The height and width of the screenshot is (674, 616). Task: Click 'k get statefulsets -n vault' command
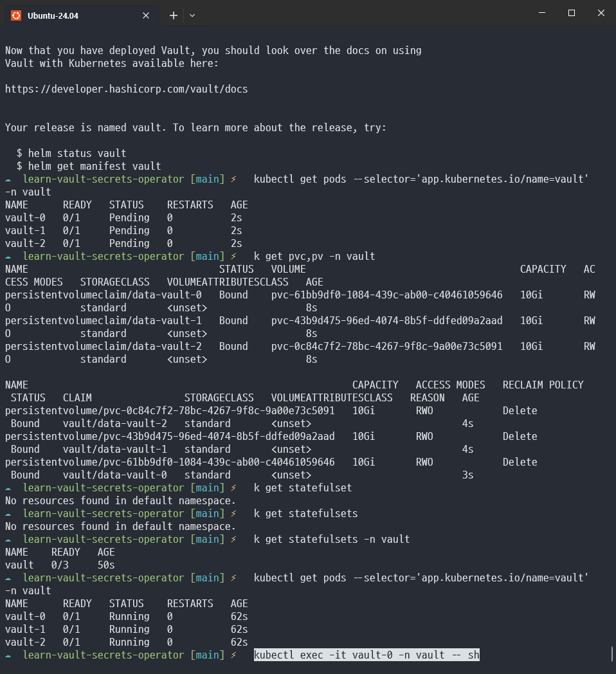(x=331, y=540)
